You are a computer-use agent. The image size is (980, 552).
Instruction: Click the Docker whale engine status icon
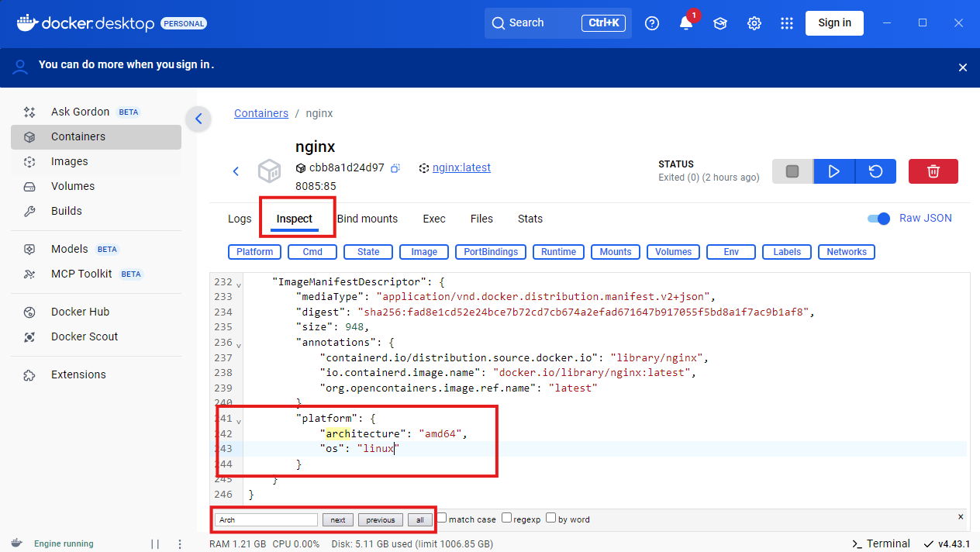[x=16, y=543]
